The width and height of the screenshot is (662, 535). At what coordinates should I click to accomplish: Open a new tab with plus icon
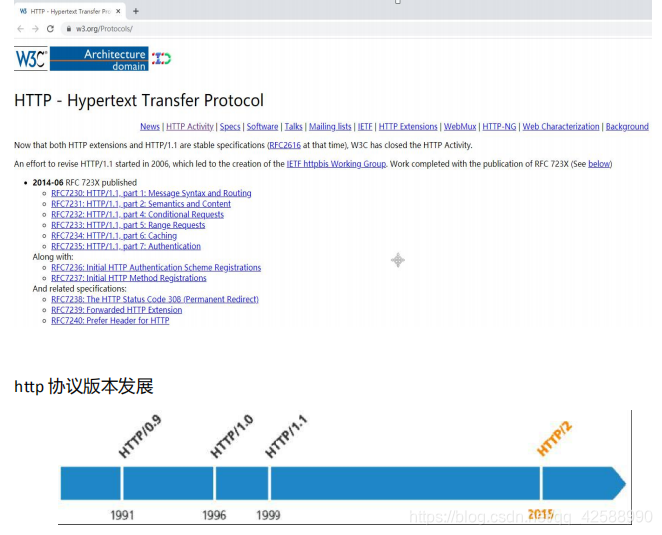pos(136,11)
